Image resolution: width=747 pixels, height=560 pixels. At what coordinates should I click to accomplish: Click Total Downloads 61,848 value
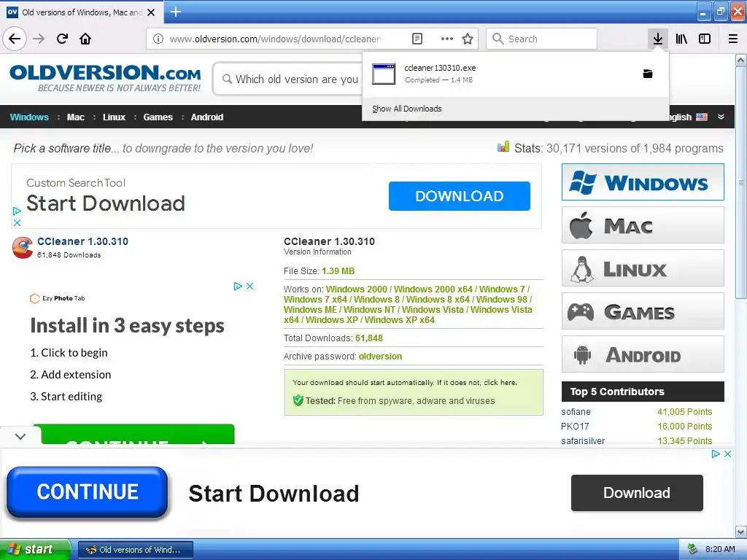369,338
